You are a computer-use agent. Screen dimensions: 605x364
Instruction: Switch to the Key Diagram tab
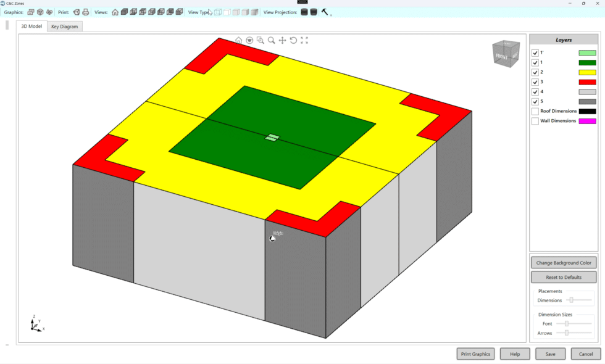(x=64, y=26)
